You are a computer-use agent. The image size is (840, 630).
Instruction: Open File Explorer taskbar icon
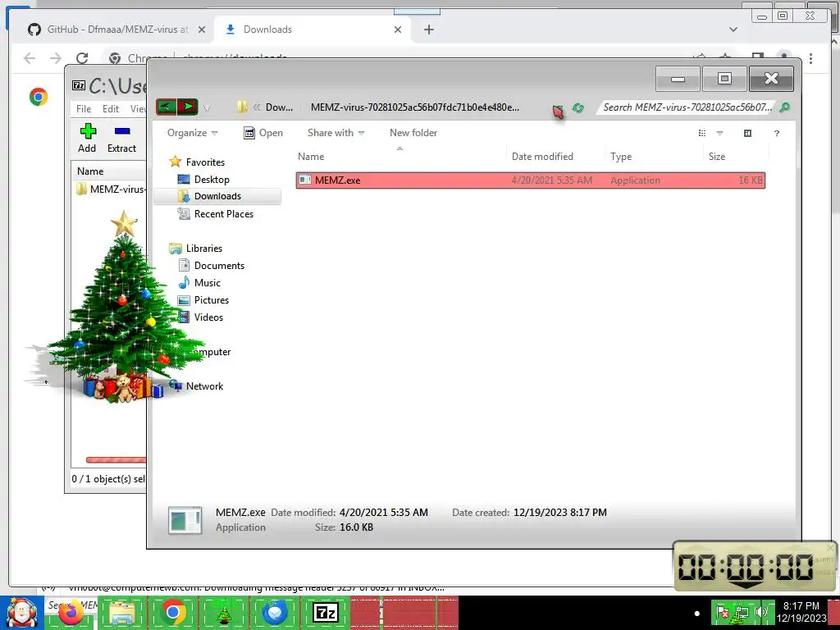click(122, 613)
